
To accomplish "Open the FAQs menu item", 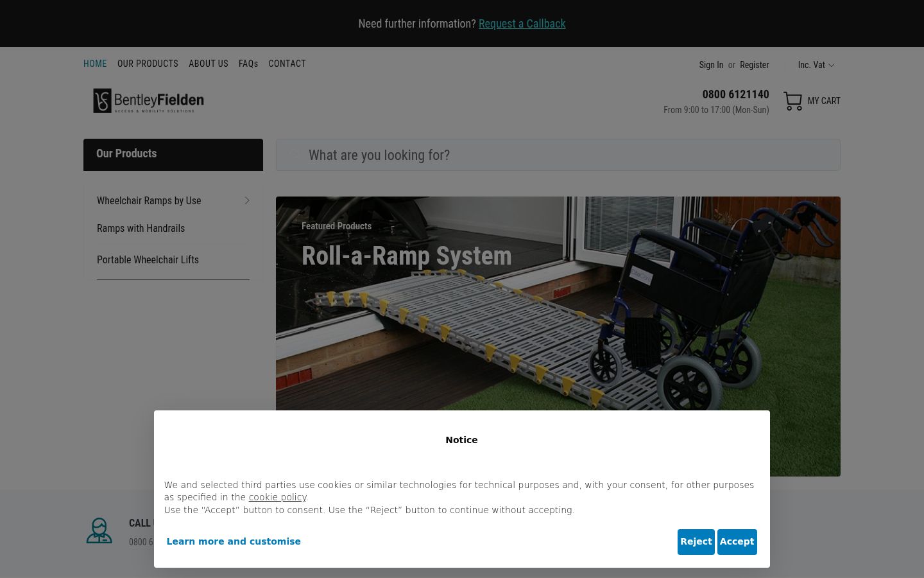I will point(248,64).
